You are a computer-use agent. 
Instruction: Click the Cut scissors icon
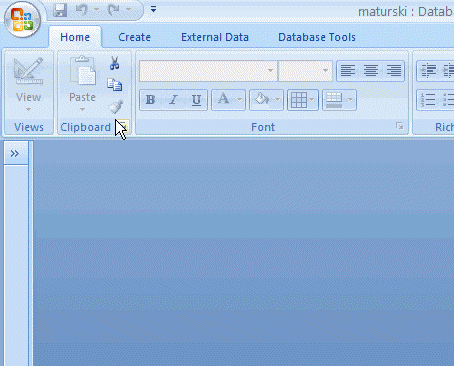114,63
